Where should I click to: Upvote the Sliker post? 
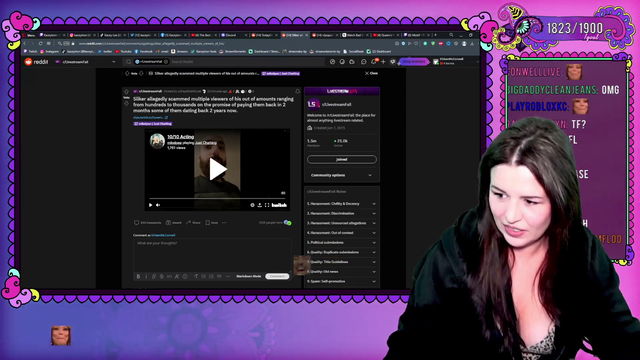[x=126, y=92]
